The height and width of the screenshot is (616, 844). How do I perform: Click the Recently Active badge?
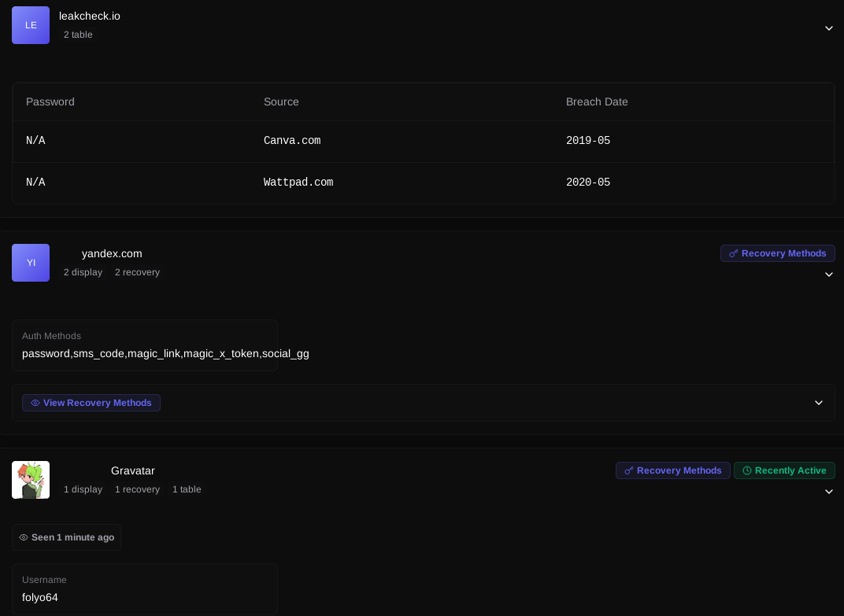784,470
